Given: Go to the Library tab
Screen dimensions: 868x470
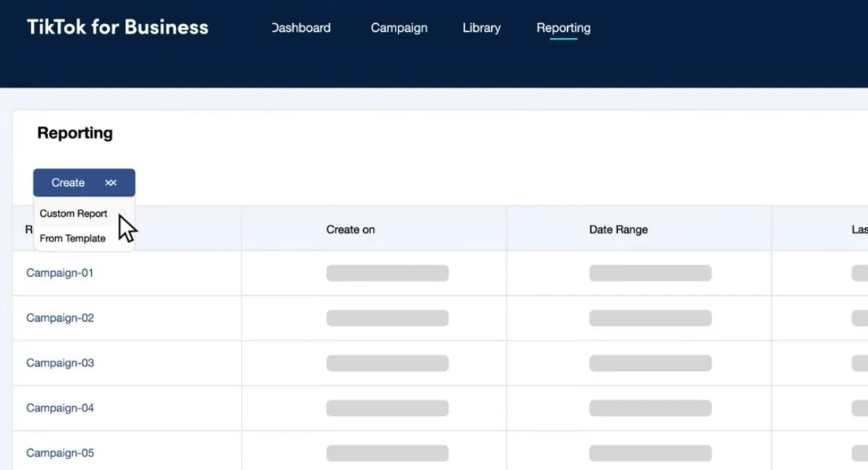Looking at the screenshot, I should (481, 28).
